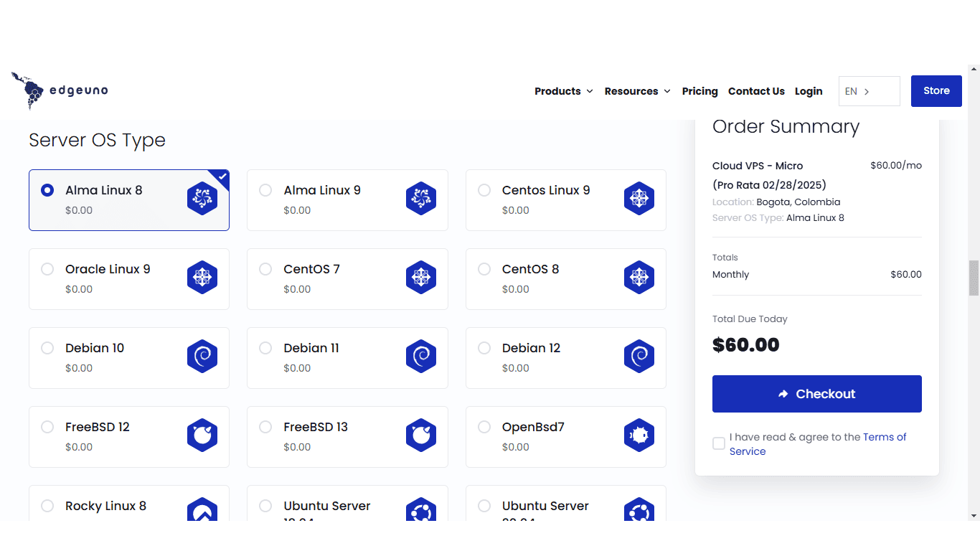Click the Bogota, Colombia location text
Viewport: 980px width, 551px height.
798,202
